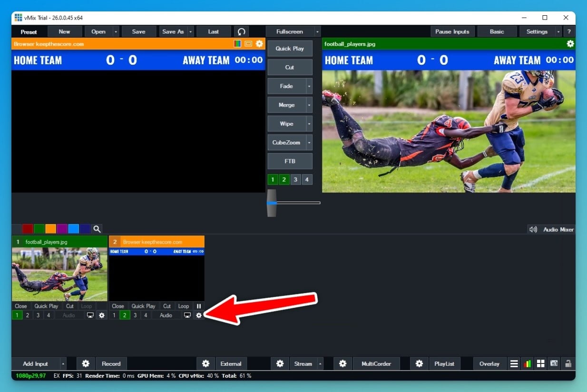Click the orange color swatch in the filter bar

50,229
